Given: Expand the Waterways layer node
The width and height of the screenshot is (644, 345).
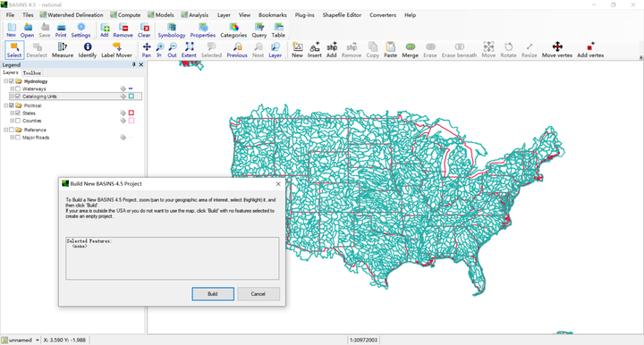Looking at the screenshot, I should 13,88.
